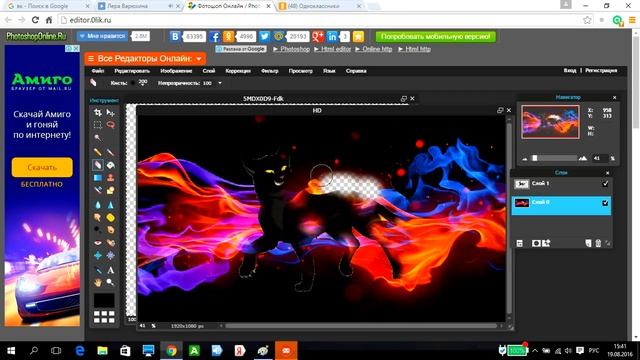
Task: Expand the Непрозрачность opacity dropdown arrow
Action: click(220, 83)
